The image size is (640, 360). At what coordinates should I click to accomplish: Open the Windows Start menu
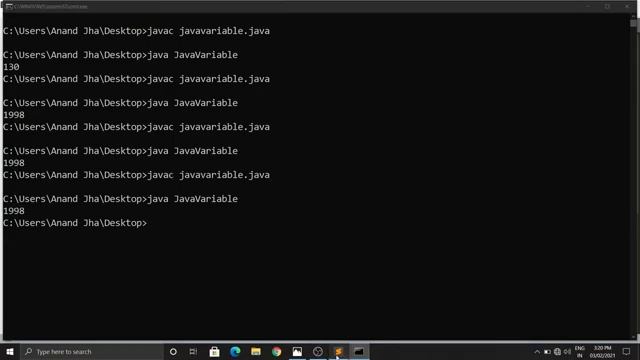click(x=10, y=351)
